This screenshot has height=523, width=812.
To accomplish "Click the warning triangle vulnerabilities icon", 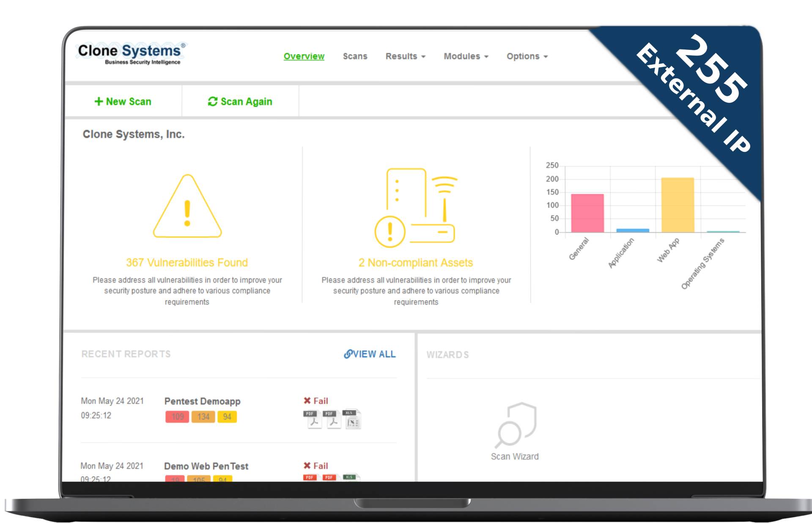I will (x=187, y=206).
